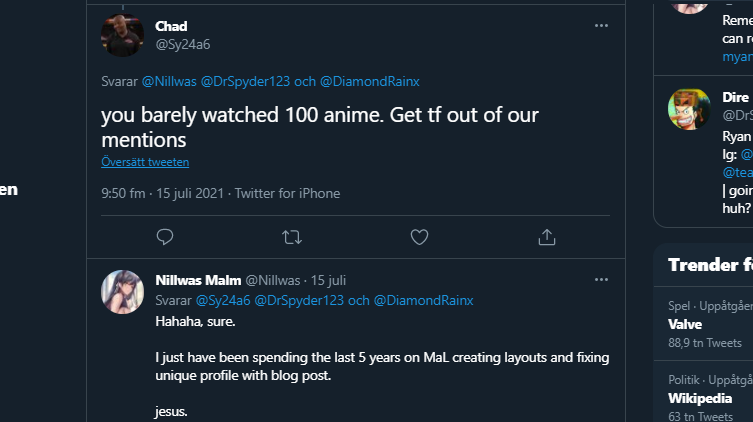The width and height of the screenshot is (753, 422).
Task: Open more options on Chad's tweet
Action: (x=601, y=25)
